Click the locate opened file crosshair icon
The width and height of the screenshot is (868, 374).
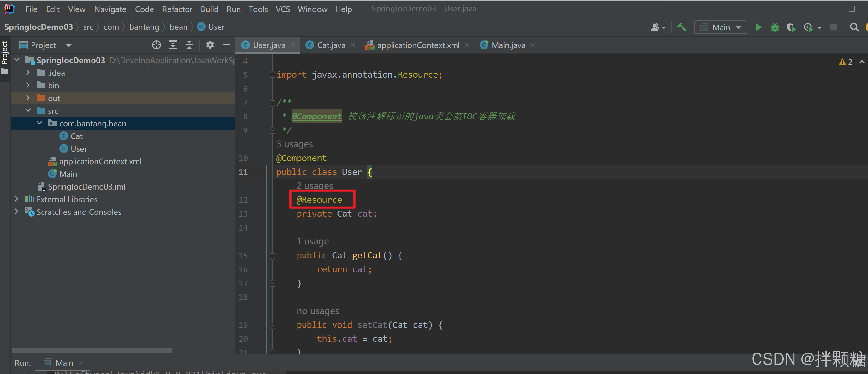[156, 45]
